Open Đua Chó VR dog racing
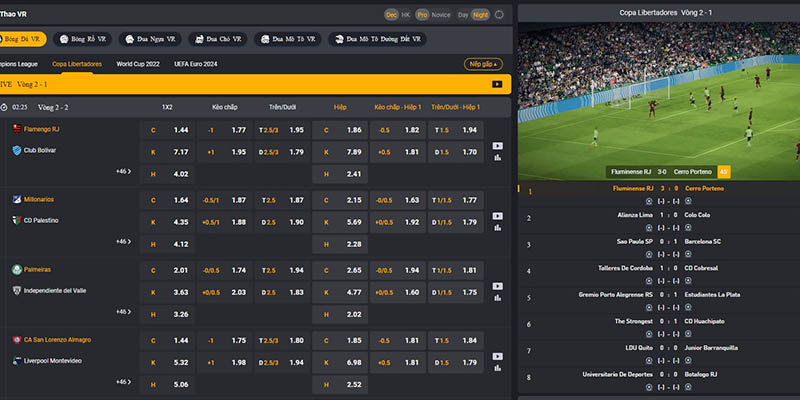The width and height of the screenshot is (800, 400). click(x=216, y=39)
